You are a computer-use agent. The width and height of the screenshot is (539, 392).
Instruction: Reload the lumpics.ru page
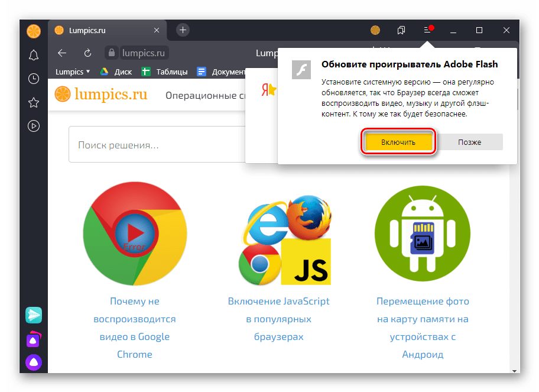[87, 53]
